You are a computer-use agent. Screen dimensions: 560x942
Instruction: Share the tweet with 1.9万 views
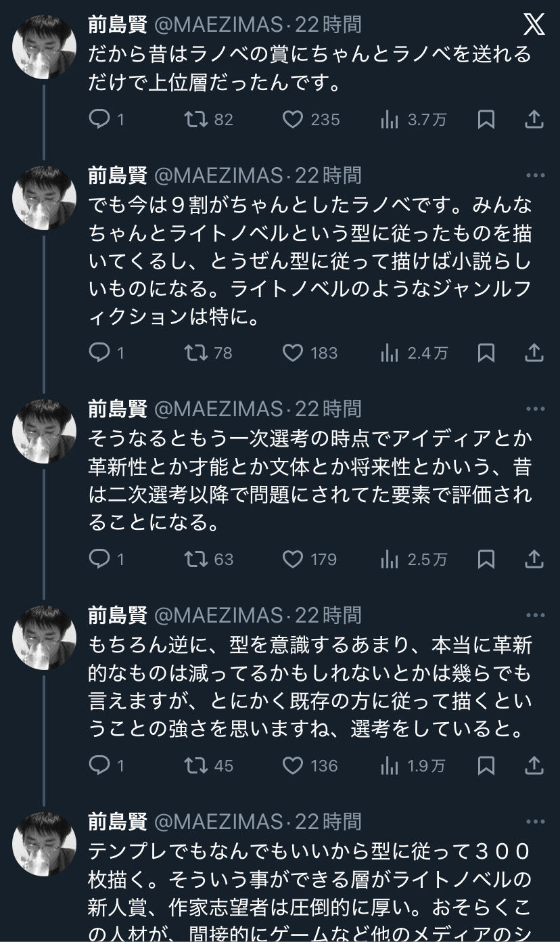point(534,766)
